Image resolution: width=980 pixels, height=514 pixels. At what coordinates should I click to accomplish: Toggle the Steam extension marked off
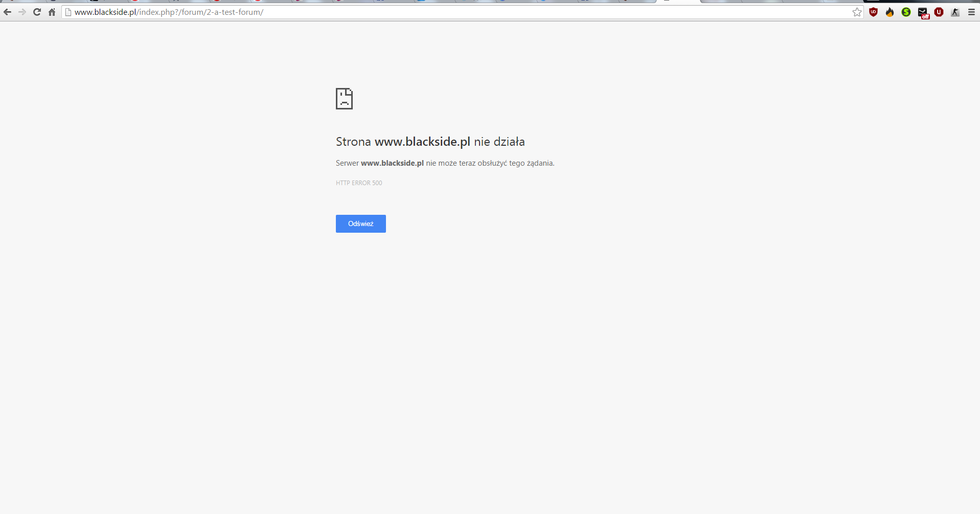tap(923, 13)
